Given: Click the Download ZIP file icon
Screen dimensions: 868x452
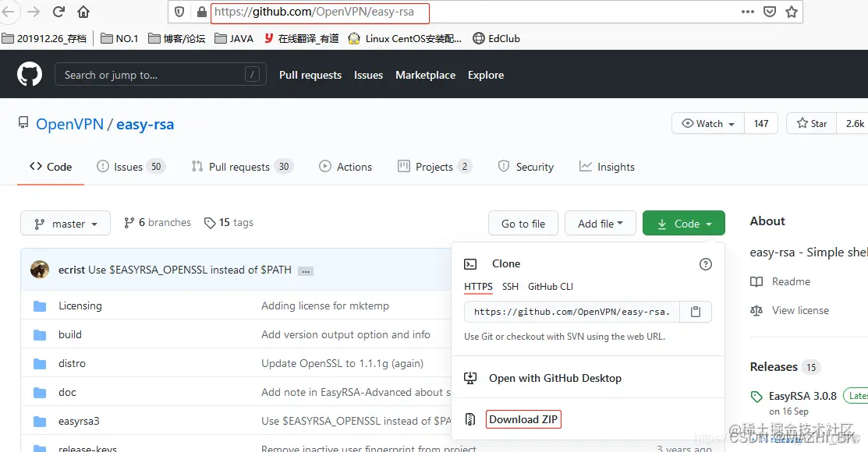Looking at the screenshot, I should (470, 418).
